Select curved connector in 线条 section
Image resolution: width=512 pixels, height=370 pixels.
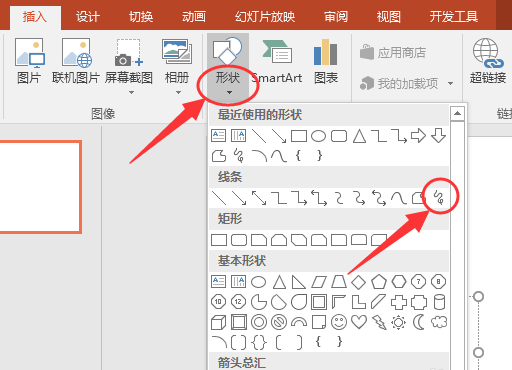(339, 197)
